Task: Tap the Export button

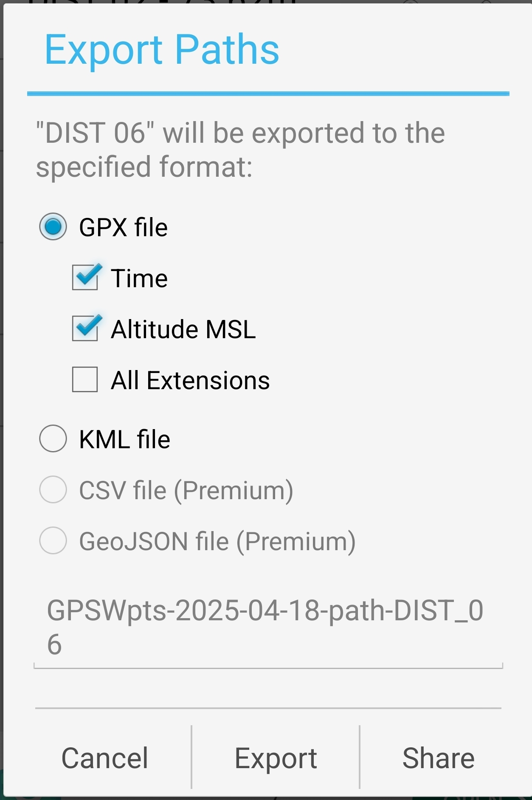Action: (x=276, y=758)
